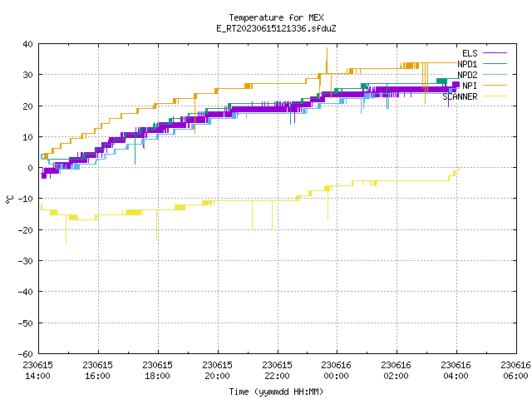
Task: Click the y-axis label -50
Action: [x=26, y=323]
